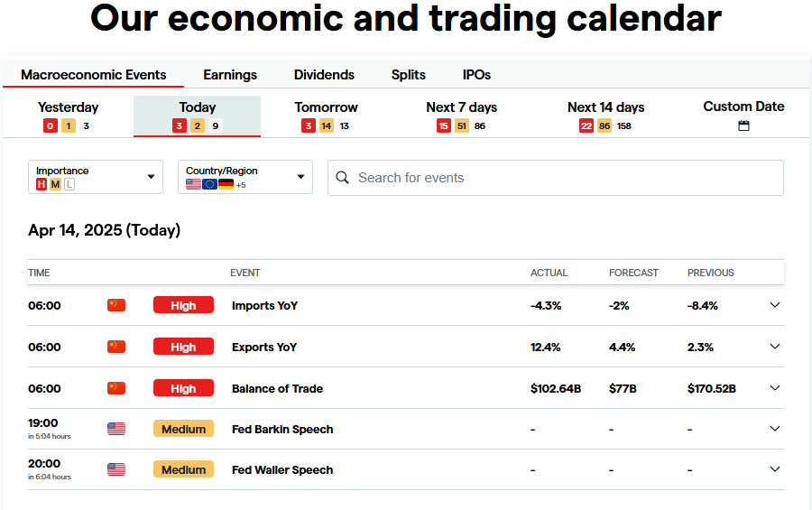Open the Dividends tab

(x=324, y=75)
